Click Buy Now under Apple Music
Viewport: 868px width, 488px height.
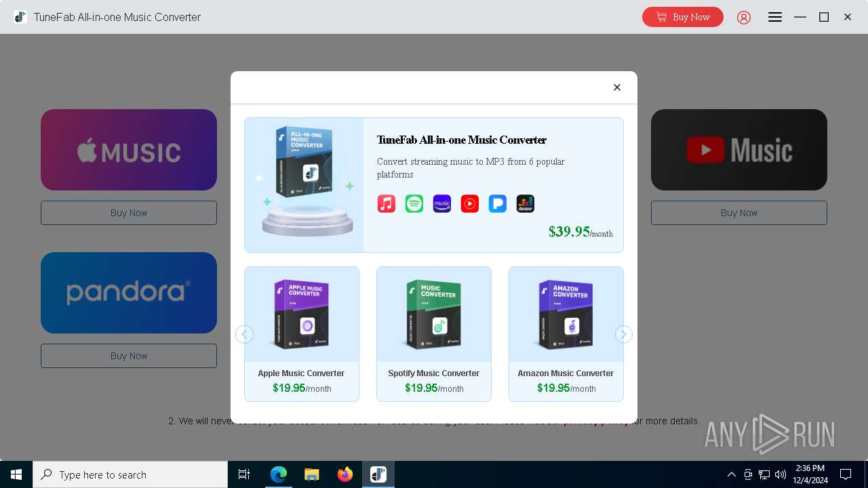coord(129,213)
